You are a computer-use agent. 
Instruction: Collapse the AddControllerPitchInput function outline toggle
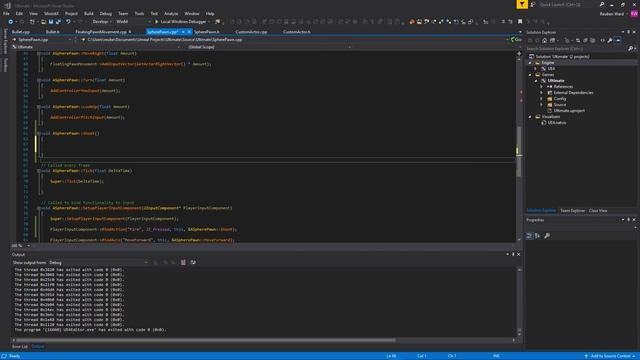point(39,107)
